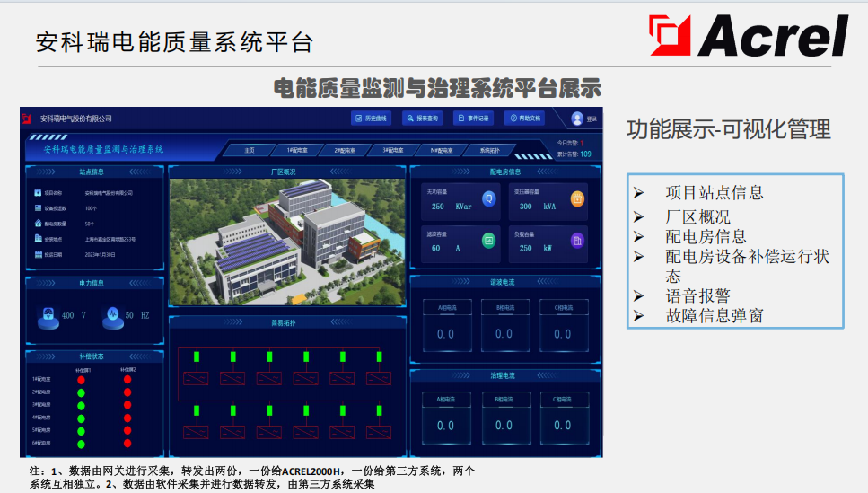This screenshot has height=493, width=868.
Task: Click the 100个 device count value
Action: pyautogui.click(x=91, y=208)
